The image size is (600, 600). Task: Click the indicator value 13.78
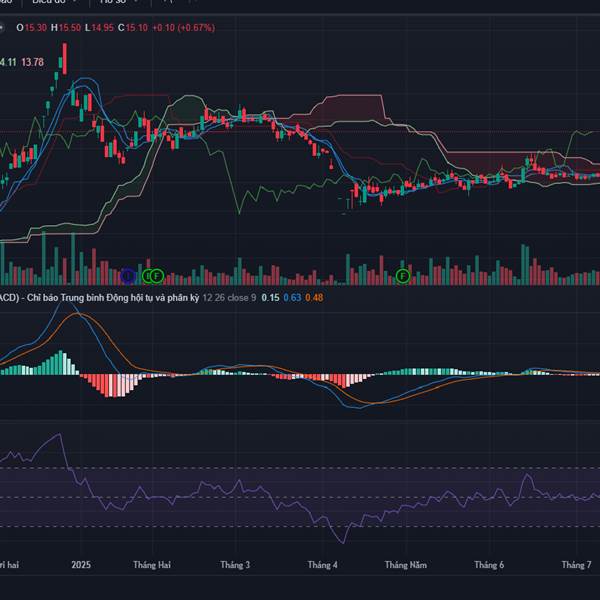33,62
